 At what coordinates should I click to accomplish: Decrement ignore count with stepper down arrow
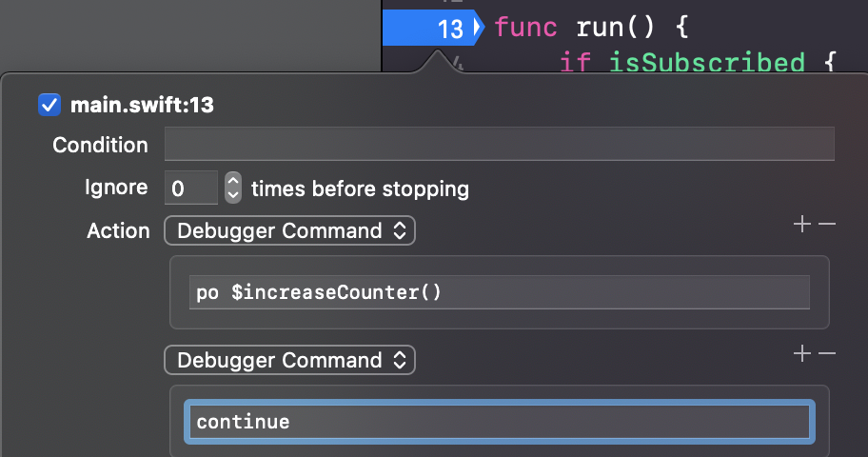click(233, 195)
